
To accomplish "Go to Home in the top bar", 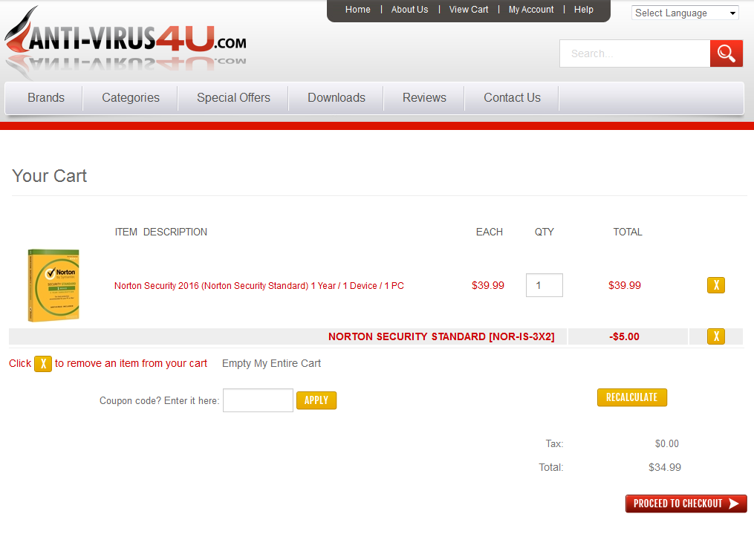I will [x=358, y=10].
